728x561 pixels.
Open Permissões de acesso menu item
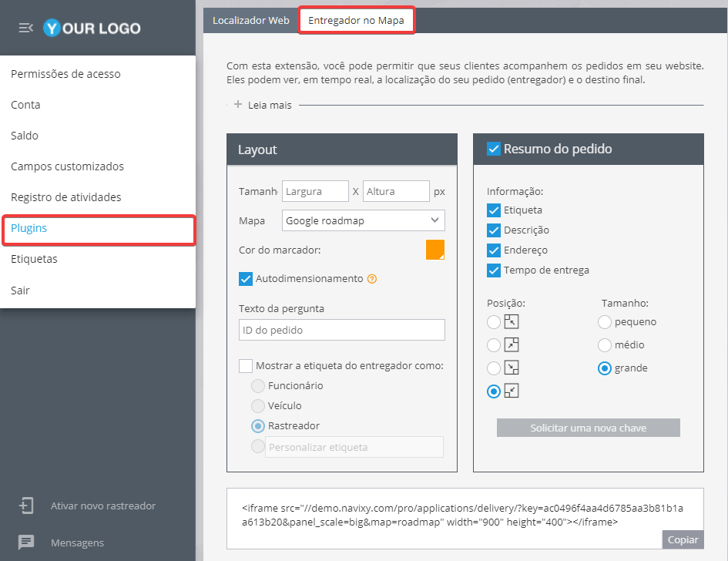coord(98,74)
